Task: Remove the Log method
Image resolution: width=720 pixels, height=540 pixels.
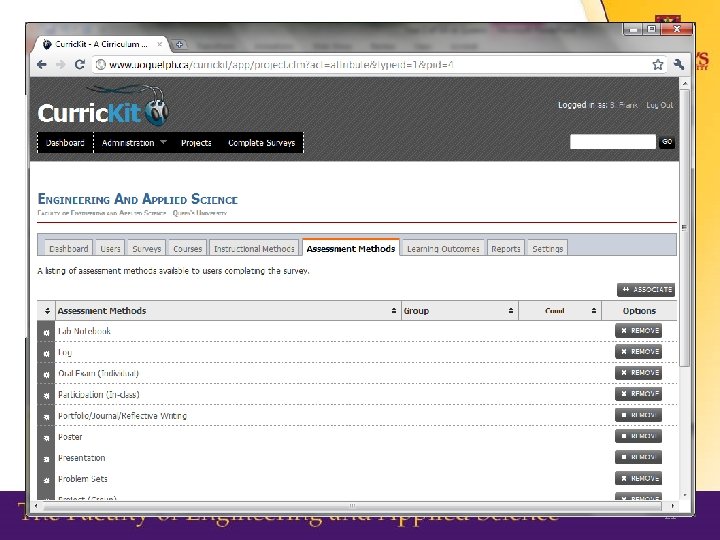Action: click(638, 352)
